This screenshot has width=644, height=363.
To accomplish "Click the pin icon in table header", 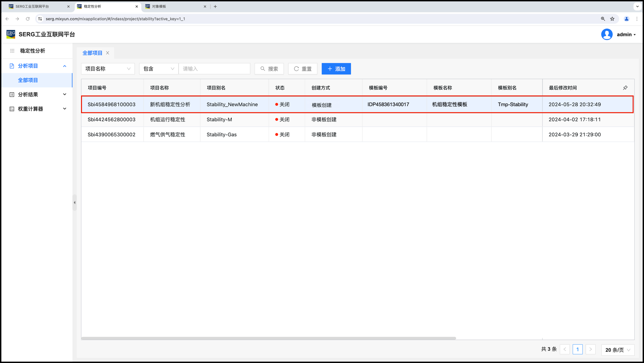I will [x=625, y=88].
